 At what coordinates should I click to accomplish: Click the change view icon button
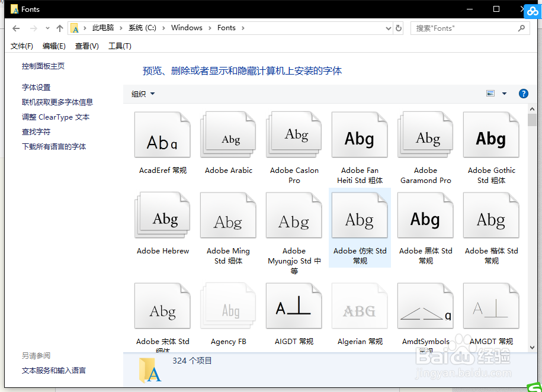click(490, 94)
